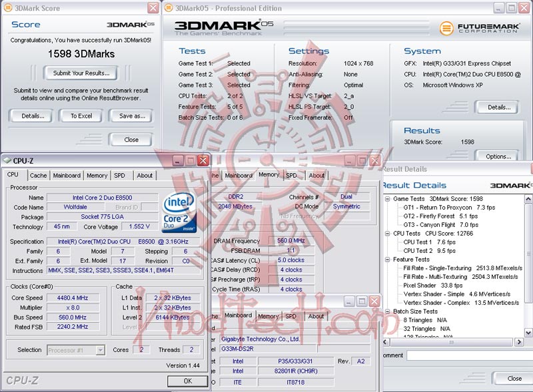Close the 3DMark Score dialog via Close button
533x392 pixels.
click(x=131, y=140)
